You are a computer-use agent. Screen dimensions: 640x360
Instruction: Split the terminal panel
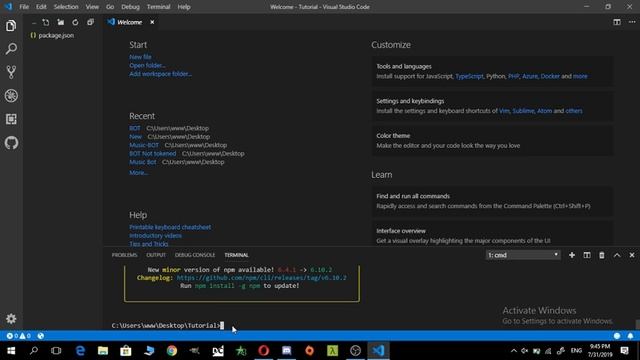[587, 255]
